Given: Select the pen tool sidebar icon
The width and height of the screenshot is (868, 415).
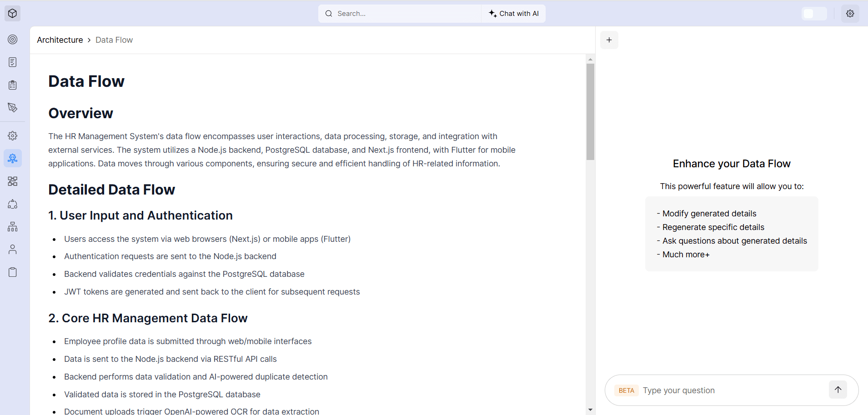Looking at the screenshot, I should 13,108.
